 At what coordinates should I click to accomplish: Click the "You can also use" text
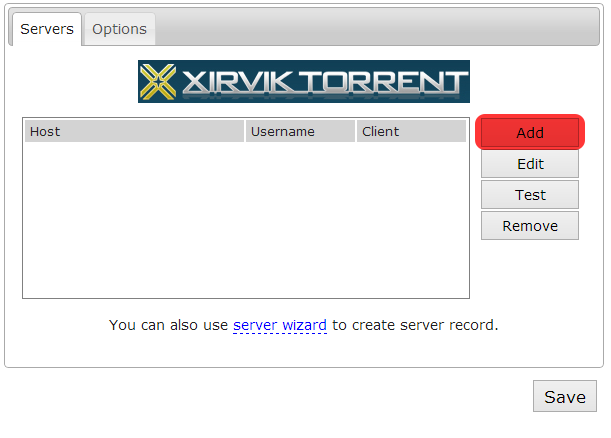[169, 325]
